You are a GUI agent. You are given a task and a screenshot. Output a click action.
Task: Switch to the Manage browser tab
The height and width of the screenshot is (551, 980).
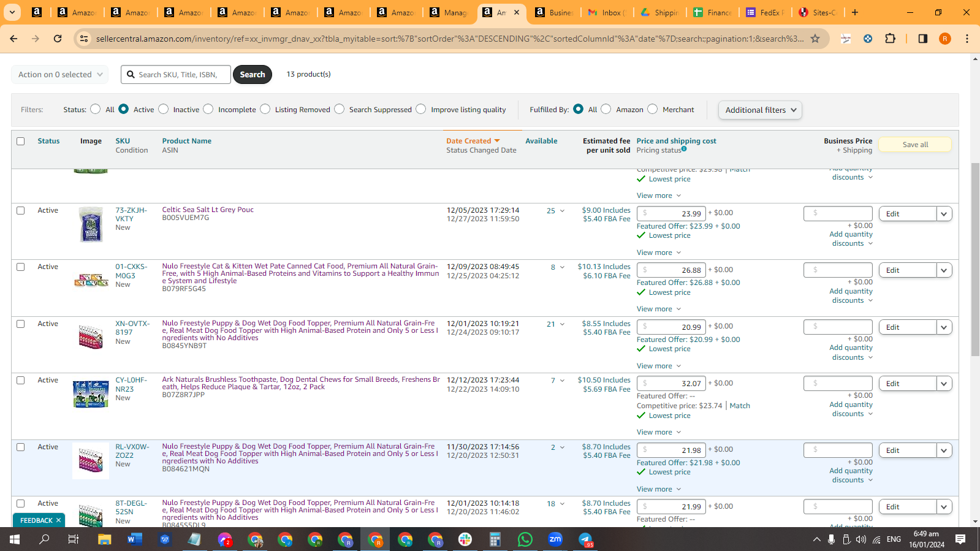(x=449, y=12)
